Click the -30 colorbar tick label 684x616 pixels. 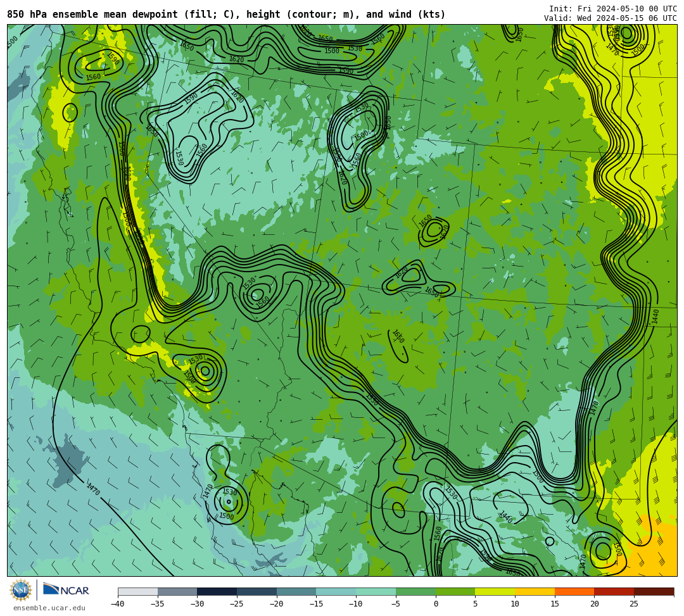click(x=197, y=604)
